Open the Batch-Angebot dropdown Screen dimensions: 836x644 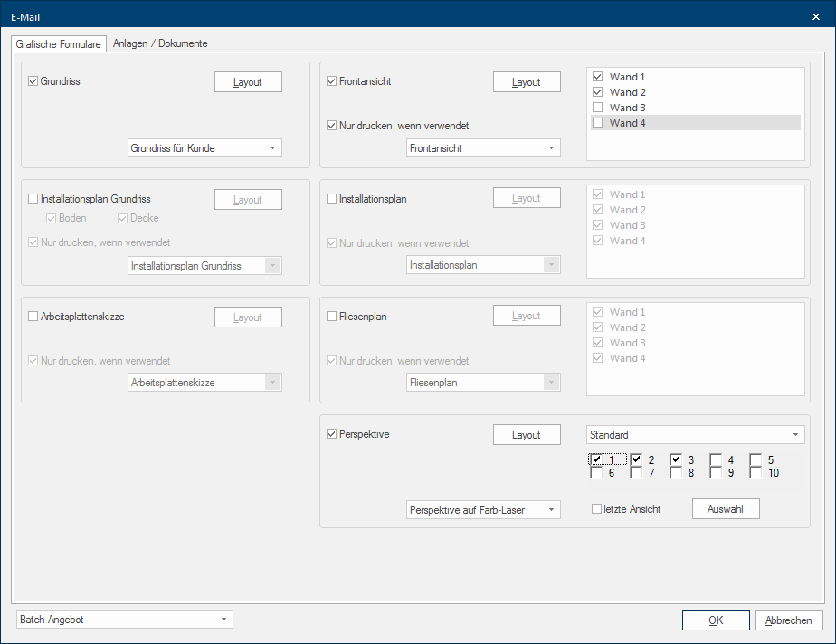click(125, 620)
